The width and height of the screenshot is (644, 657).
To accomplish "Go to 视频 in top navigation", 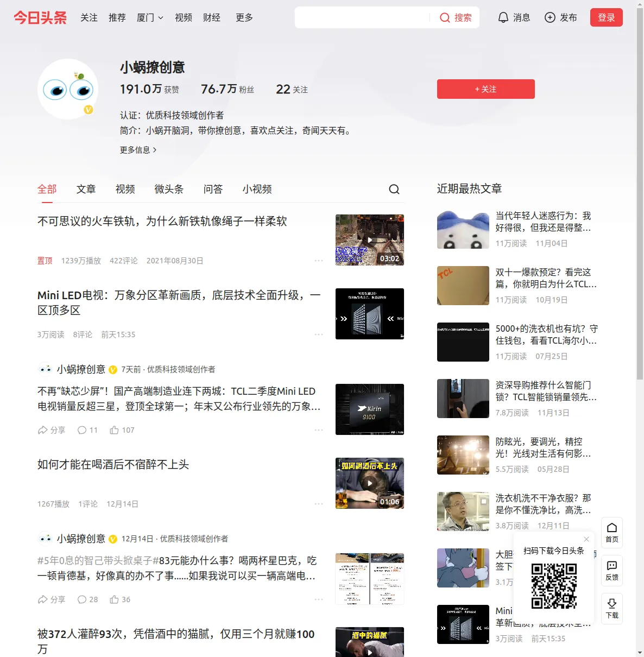I will coord(184,18).
